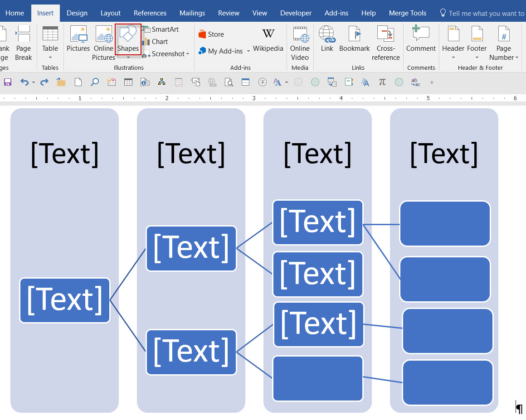Click the Redo arrow icon
The height and width of the screenshot is (420, 526).
(44, 82)
